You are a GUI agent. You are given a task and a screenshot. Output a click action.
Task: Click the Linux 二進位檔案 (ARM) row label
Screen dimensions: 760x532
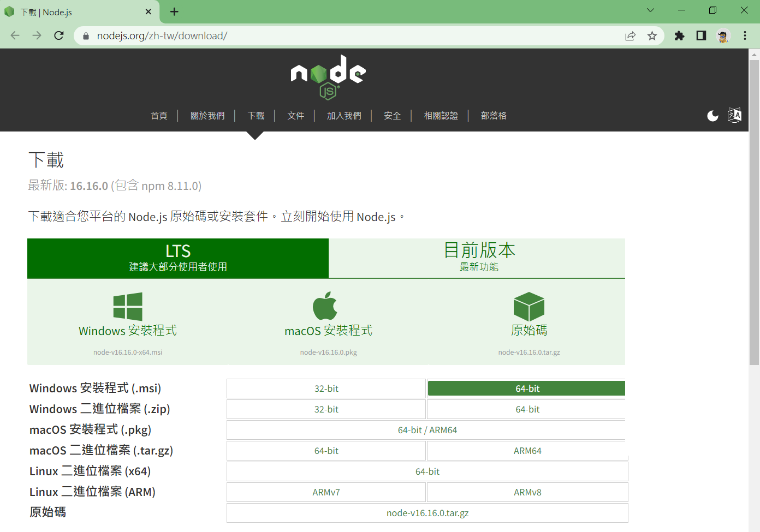(x=92, y=492)
